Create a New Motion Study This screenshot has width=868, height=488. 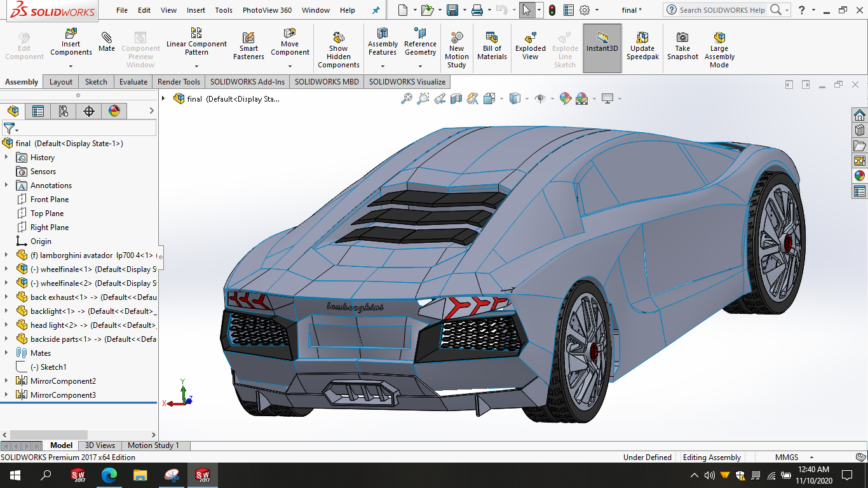click(x=456, y=50)
